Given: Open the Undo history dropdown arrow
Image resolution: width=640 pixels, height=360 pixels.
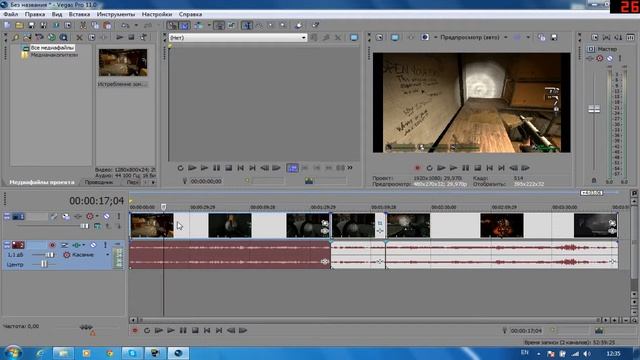Looking at the screenshot, I should point(136,25).
